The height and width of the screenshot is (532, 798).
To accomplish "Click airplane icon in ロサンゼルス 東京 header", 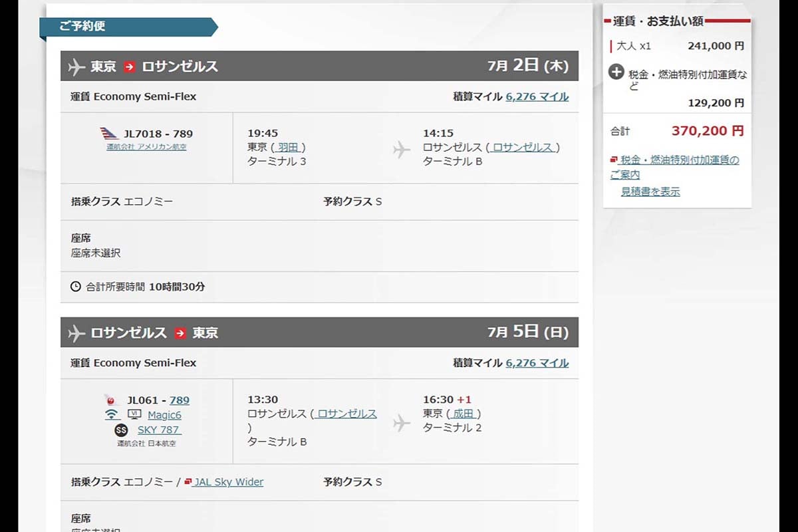I will click(x=76, y=333).
